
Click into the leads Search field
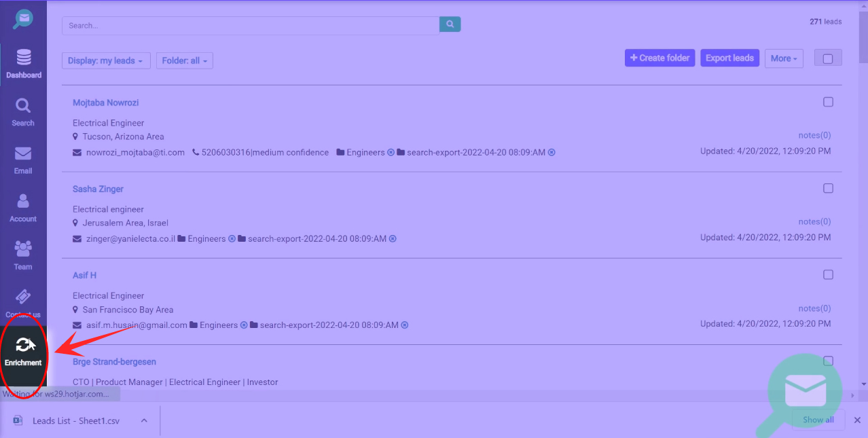click(251, 25)
